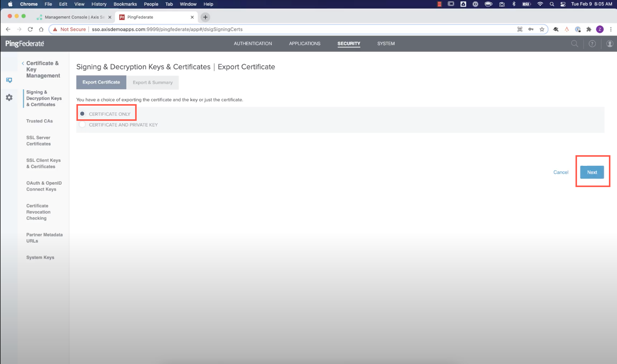Select the Certificate Only radio option
Image resolution: width=617 pixels, height=364 pixels.
click(82, 114)
